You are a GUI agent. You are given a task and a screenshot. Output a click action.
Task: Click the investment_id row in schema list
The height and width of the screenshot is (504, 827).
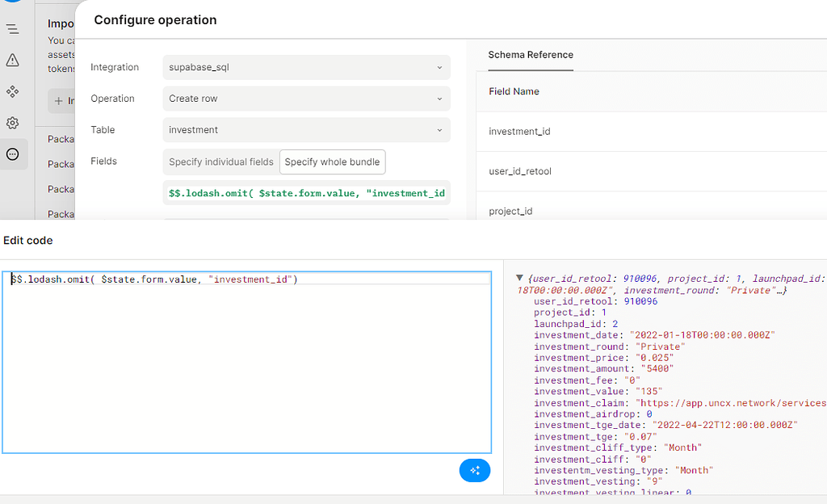pos(519,132)
